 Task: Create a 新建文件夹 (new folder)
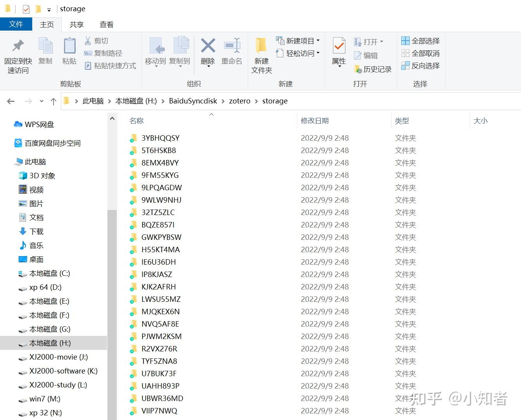[x=261, y=54]
